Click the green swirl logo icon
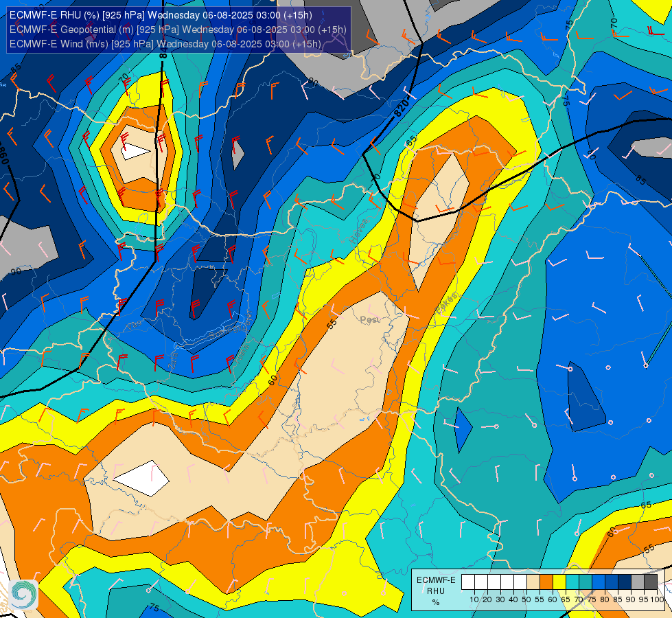Image resolution: width=672 pixels, height=618 pixels. tap(23, 595)
